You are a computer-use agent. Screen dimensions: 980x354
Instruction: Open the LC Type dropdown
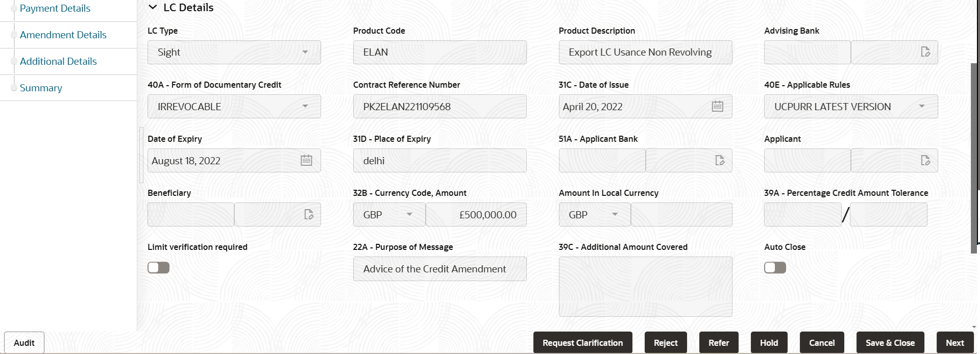(x=305, y=52)
